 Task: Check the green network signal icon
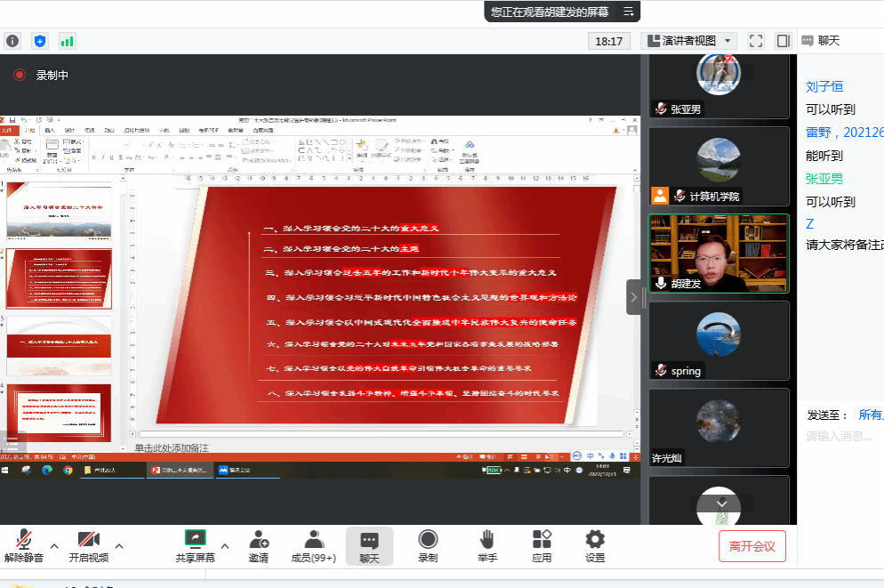click(x=67, y=41)
